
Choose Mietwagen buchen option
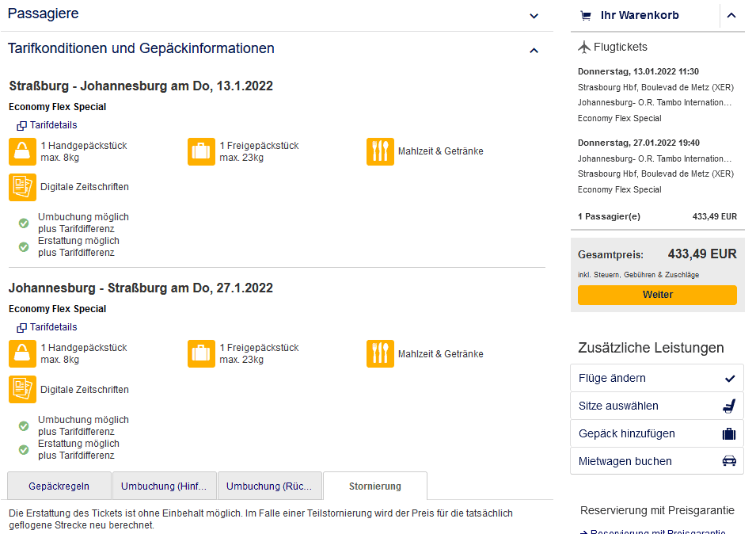(x=656, y=461)
